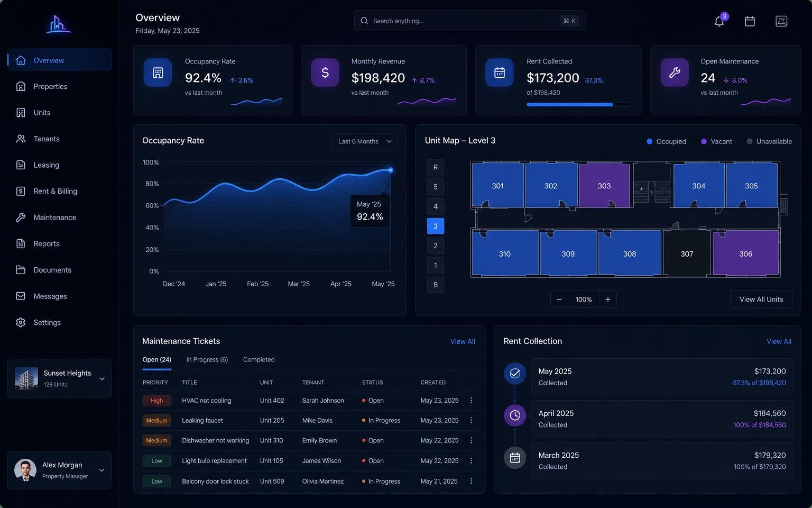Click View All Units button
The width and height of the screenshot is (812, 508).
[x=761, y=300]
